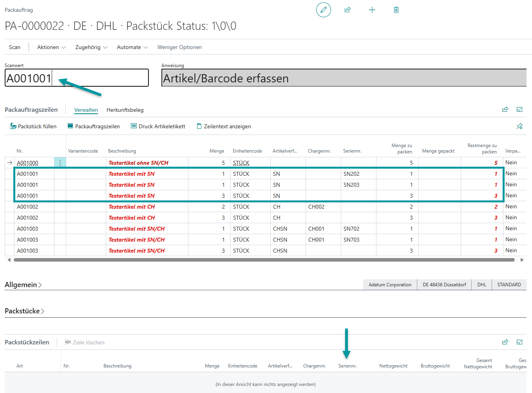
Task: Click the plus icon to create new
Action: point(372,10)
